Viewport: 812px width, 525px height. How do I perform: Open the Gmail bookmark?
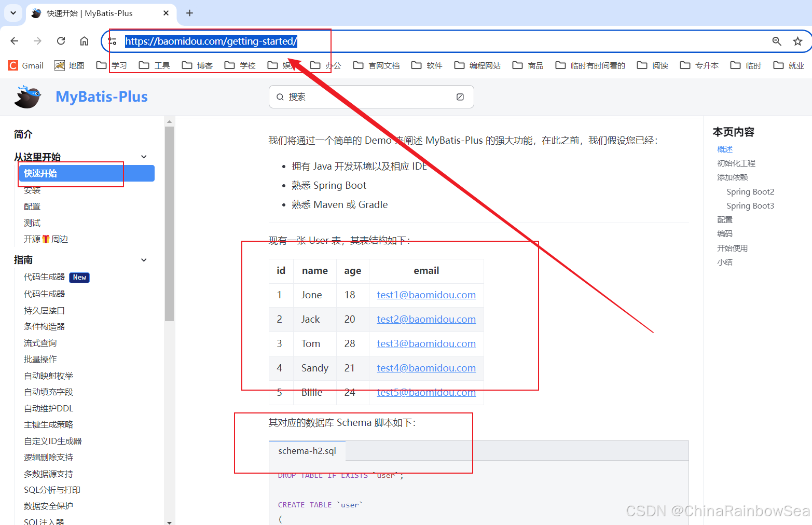point(26,65)
